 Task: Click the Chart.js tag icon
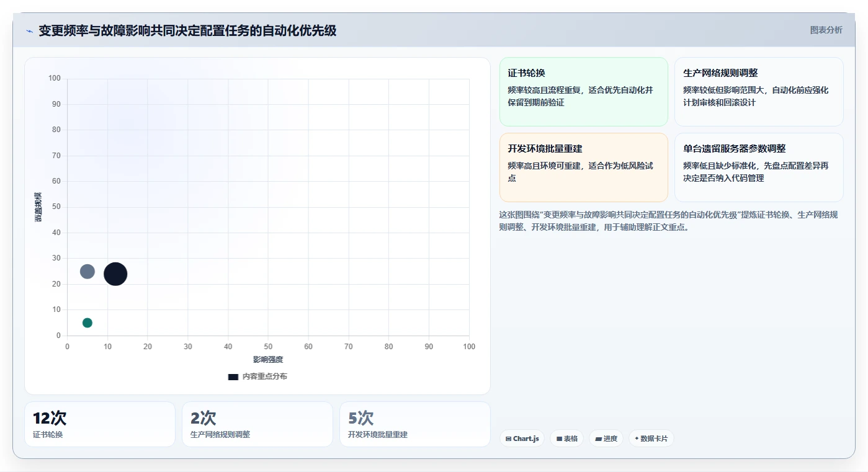click(x=509, y=439)
